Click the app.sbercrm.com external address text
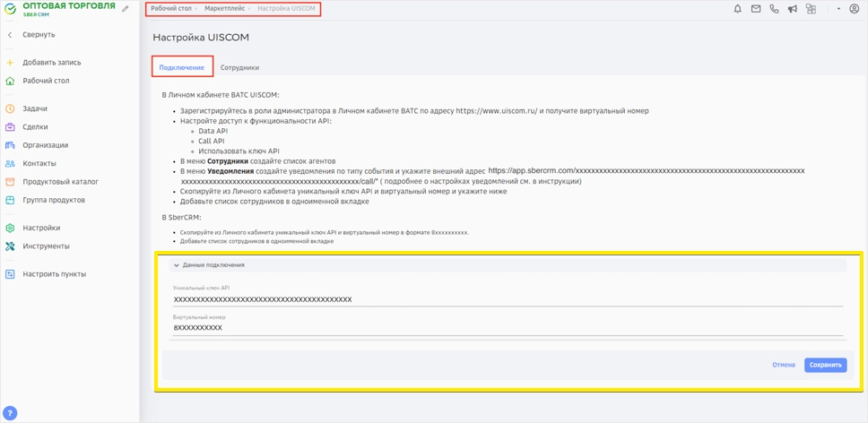Screen dimensions: 868x423 click(647, 170)
